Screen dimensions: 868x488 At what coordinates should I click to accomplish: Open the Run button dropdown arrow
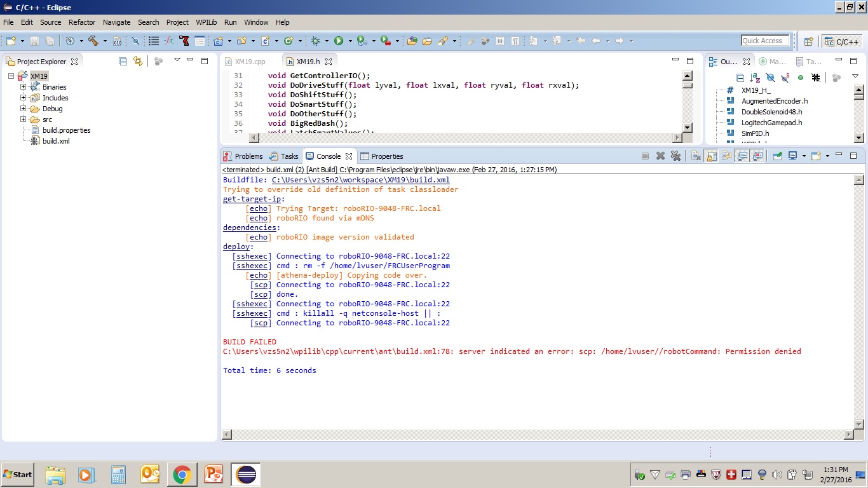[x=350, y=41]
